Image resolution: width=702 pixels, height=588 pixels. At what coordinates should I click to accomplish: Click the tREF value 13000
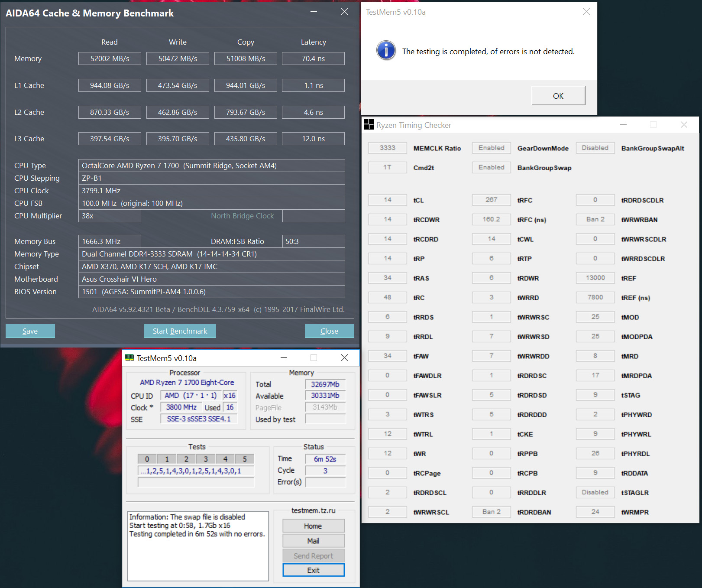point(595,278)
